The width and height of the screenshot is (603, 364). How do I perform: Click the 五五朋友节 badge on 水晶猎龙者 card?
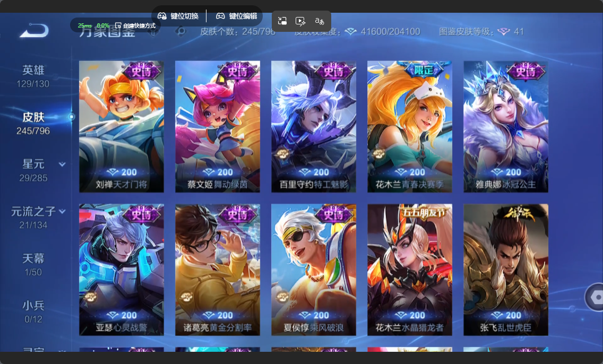click(x=424, y=212)
